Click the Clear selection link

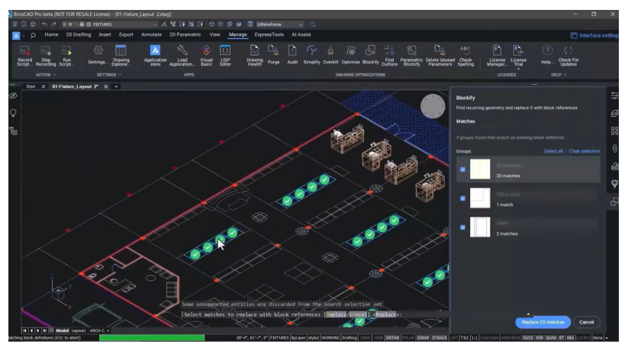pyautogui.click(x=584, y=151)
